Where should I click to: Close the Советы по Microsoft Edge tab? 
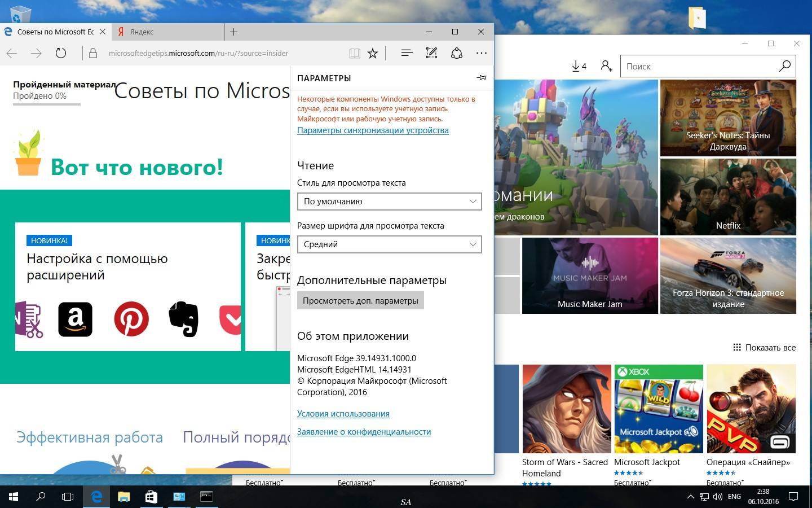103,32
